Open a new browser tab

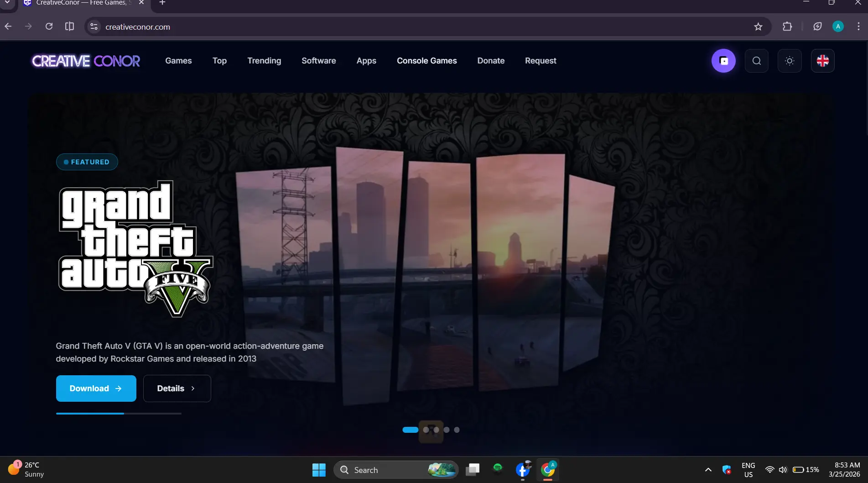pyautogui.click(x=162, y=3)
